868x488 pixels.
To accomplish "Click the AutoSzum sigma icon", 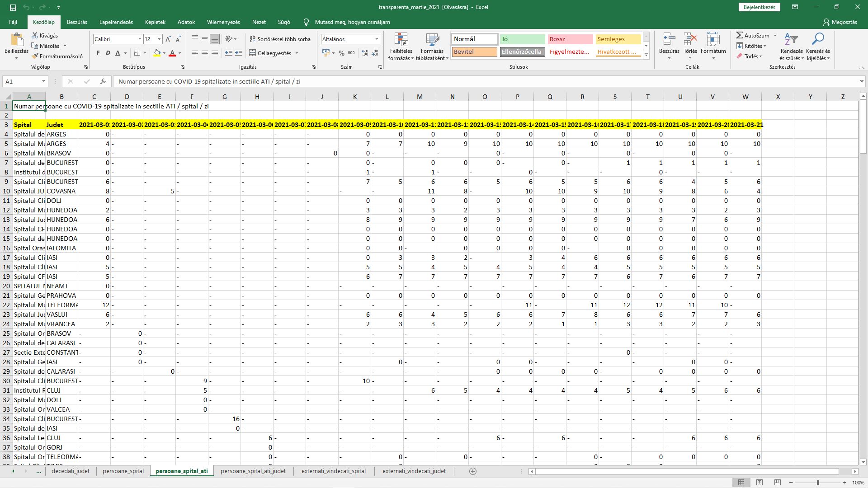I will tap(739, 35).
